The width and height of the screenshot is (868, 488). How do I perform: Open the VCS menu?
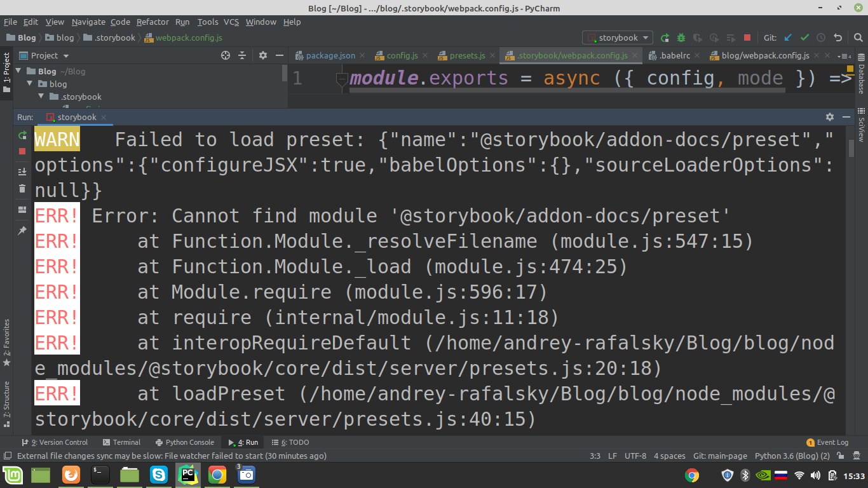click(x=231, y=22)
